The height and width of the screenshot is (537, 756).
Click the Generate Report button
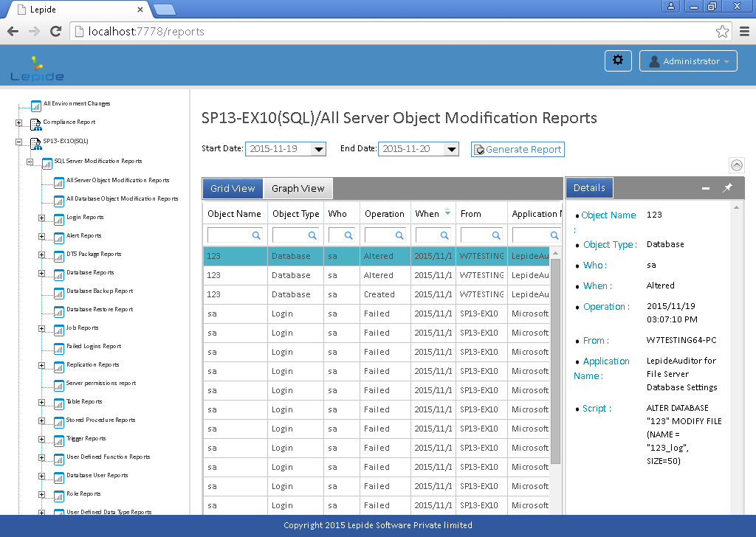pyautogui.click(x=518, y=149)
